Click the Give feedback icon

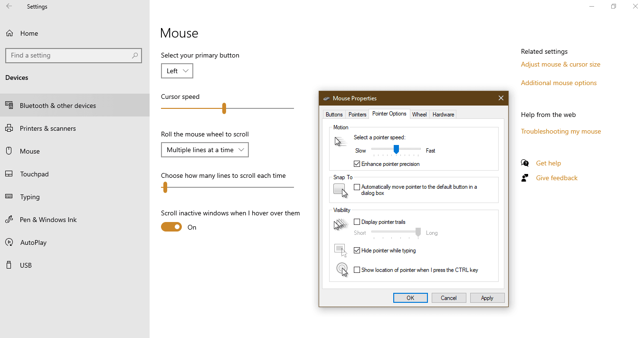pyautogui.click(x=525, y=177)
